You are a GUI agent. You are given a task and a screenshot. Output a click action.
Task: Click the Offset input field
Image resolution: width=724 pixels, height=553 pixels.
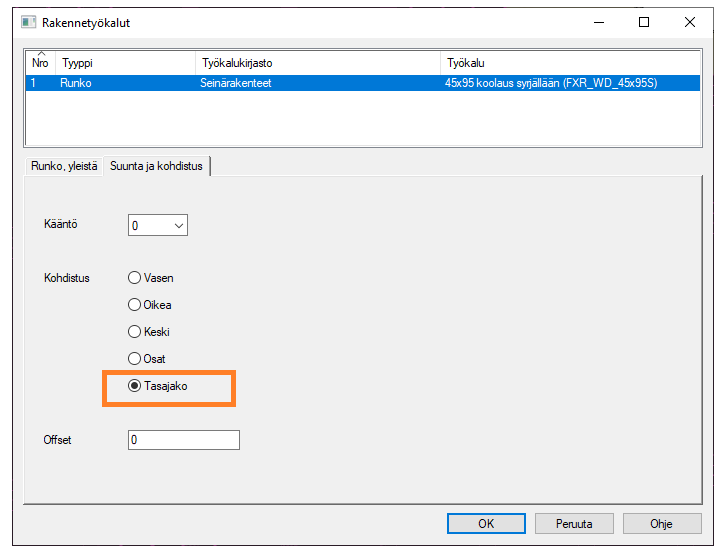[184, 440]
